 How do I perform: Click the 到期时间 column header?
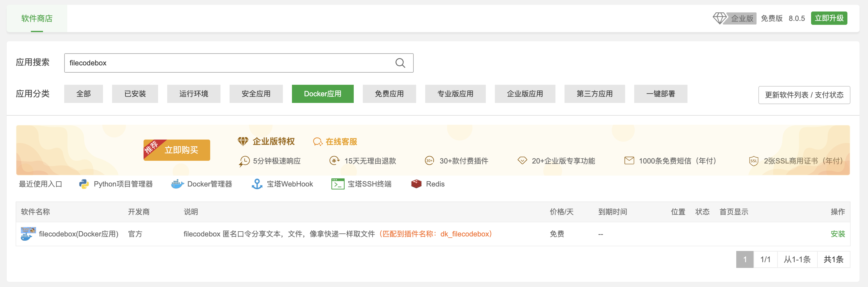613,212
